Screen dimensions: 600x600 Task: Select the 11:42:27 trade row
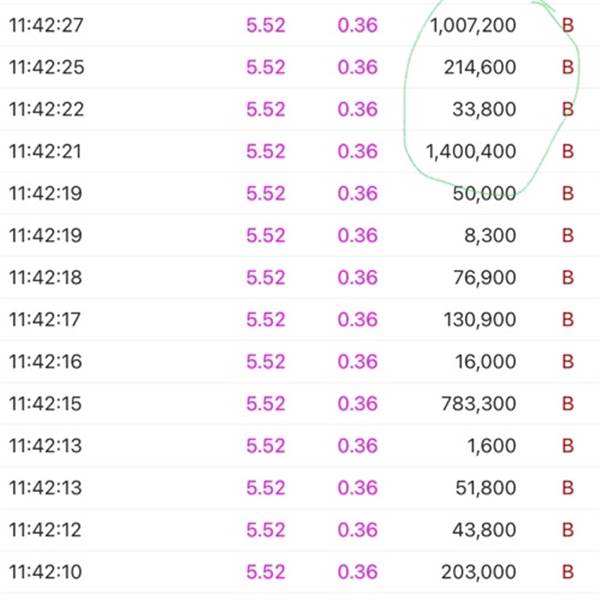click(300, 25)
